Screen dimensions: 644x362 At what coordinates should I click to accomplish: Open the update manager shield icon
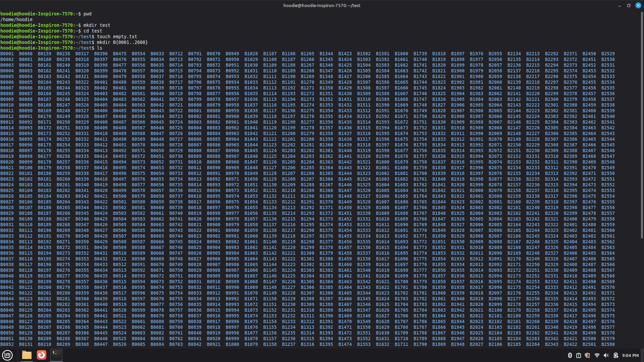(587, 355)
